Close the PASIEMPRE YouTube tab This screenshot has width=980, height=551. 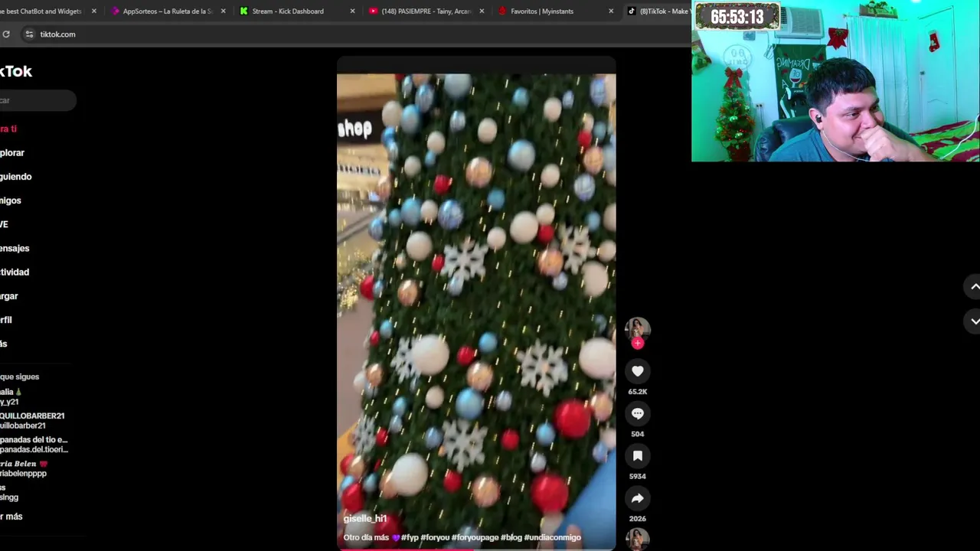(482, 11)
